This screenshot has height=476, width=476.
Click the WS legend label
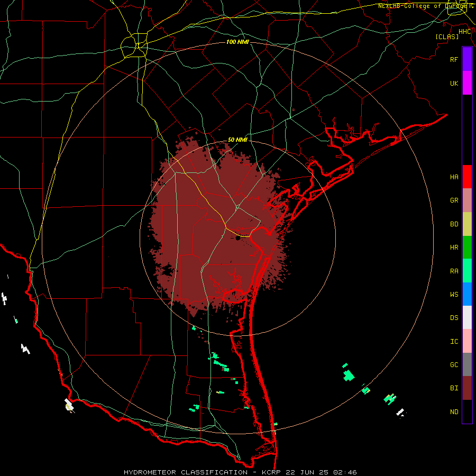coord(454,295)
